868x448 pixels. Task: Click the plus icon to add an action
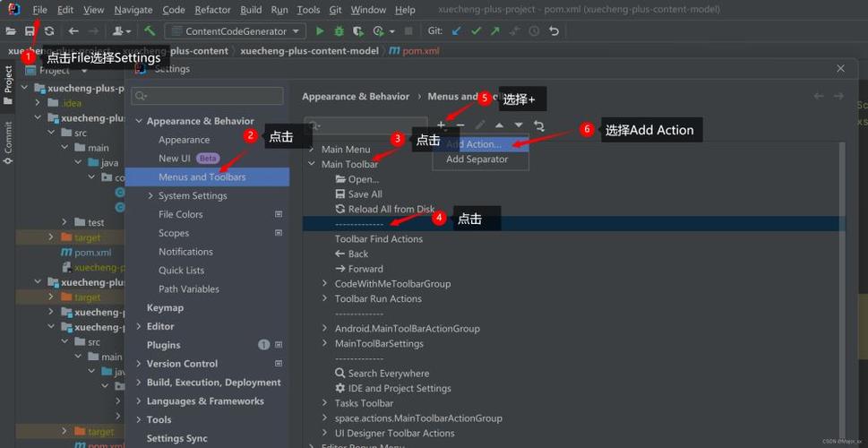click(442, 125)
